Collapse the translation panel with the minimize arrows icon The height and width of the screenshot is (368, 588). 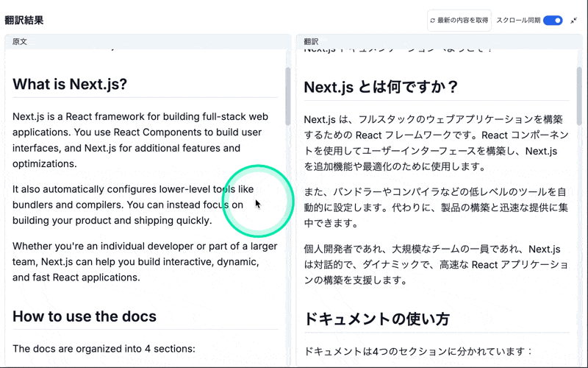tap(574, 21)
